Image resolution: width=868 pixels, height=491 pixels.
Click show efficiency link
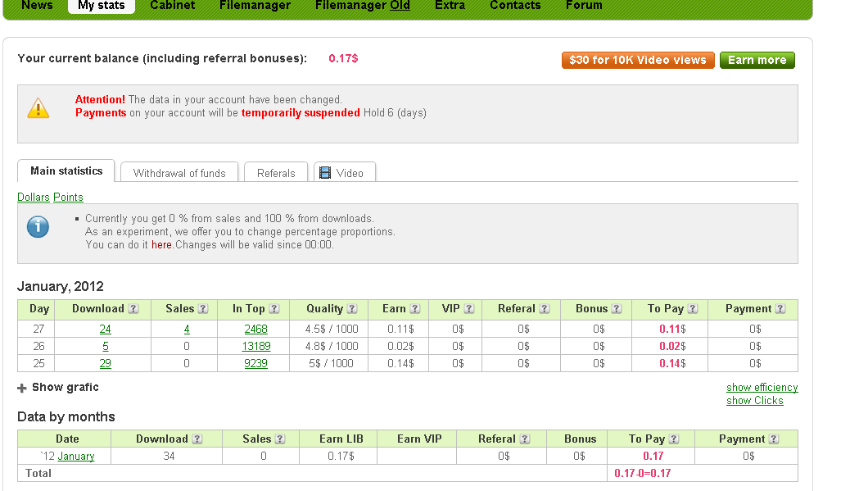[x=762, y=388]
